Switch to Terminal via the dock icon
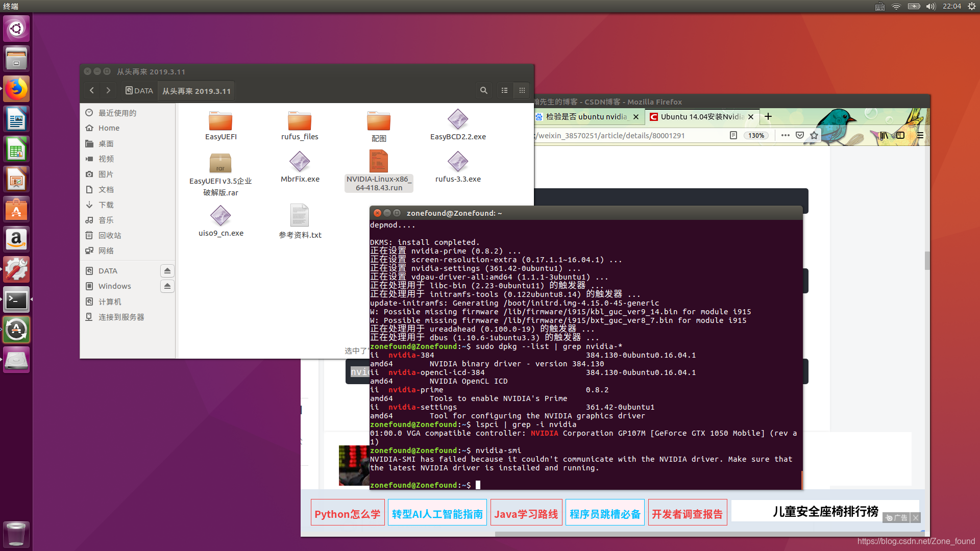This screenshot has height=551, width=980. click(x=16, y=299)
